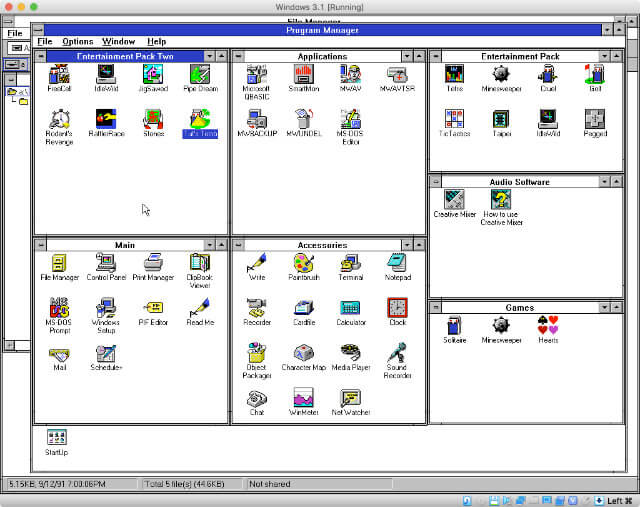Image resolution: width=640 pixels, height=507 pixels.
Task: Select the Microsoft QBASIC icon
Action: pyautogui.click(x=257, y=74)
